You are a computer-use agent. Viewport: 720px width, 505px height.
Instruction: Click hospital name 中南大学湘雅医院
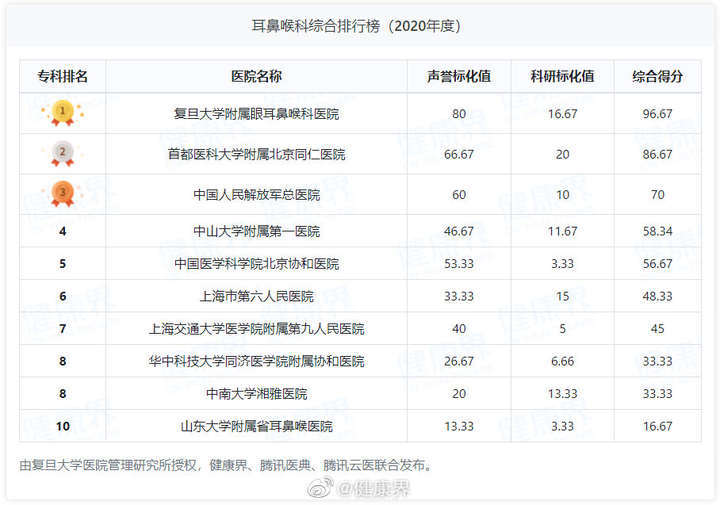[256, 393]
